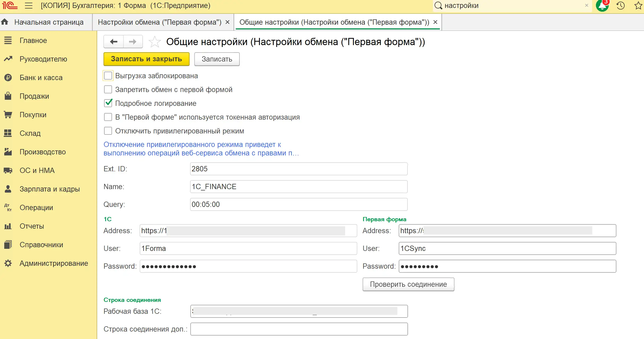
Task: Click Первая форма Password field
Action: pos(507,266)
